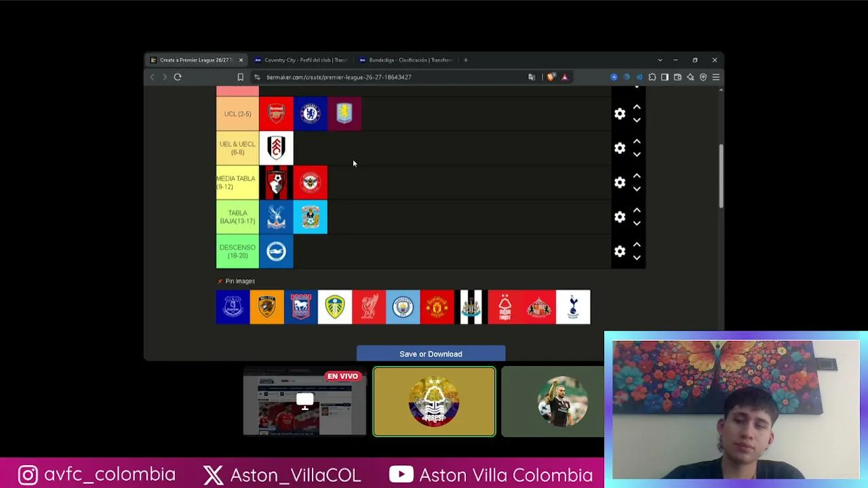Image resolution: width=868 pixels, height=488 pixels.
Task: Move the UCL (2-5) row down
Action: (x=637, y=120)
